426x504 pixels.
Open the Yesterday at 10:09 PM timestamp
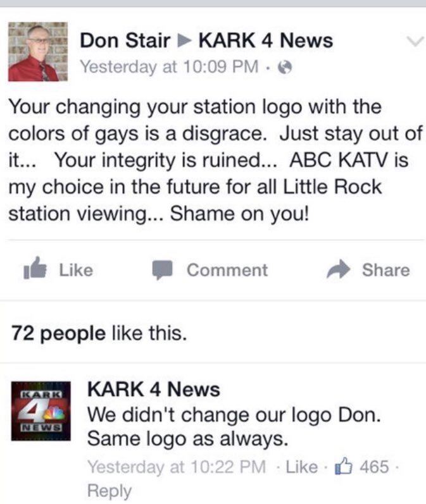tap(169, 67)
